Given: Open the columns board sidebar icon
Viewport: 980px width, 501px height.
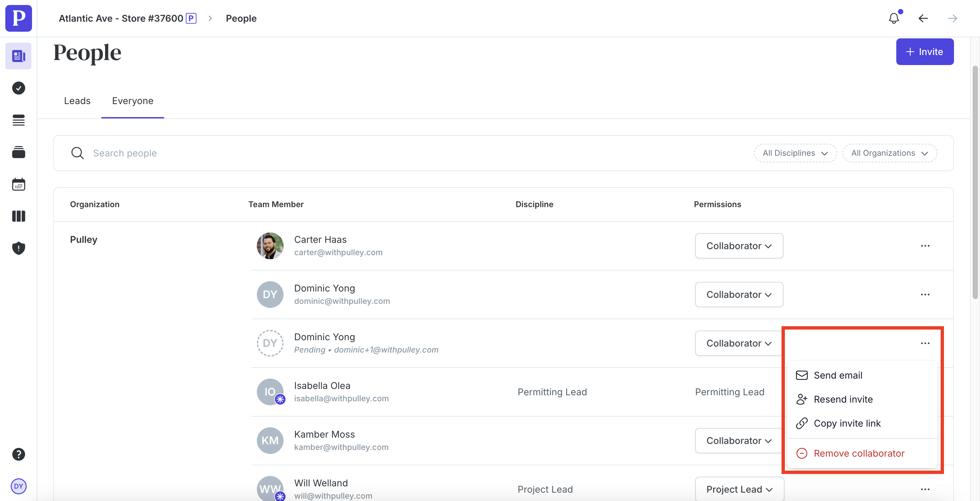Looking at the screenshot, I should pyautogui.click(x=18, y=216).
